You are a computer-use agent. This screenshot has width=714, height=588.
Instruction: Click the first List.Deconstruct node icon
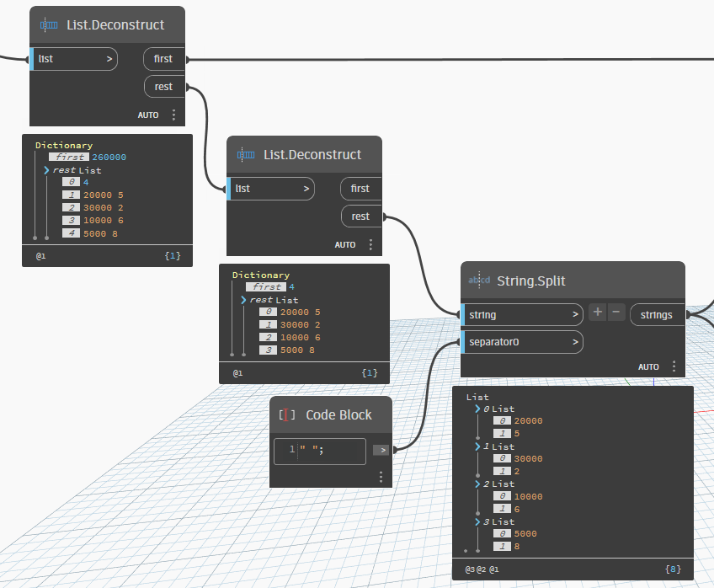(x=49, y=25)
